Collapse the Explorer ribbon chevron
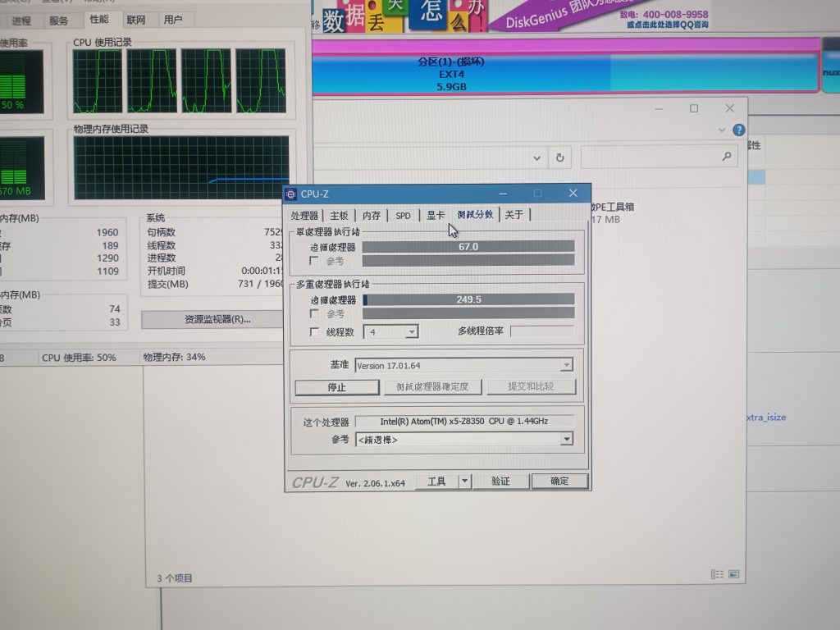This screenshot has width=840, height=630. coord(722,130)
